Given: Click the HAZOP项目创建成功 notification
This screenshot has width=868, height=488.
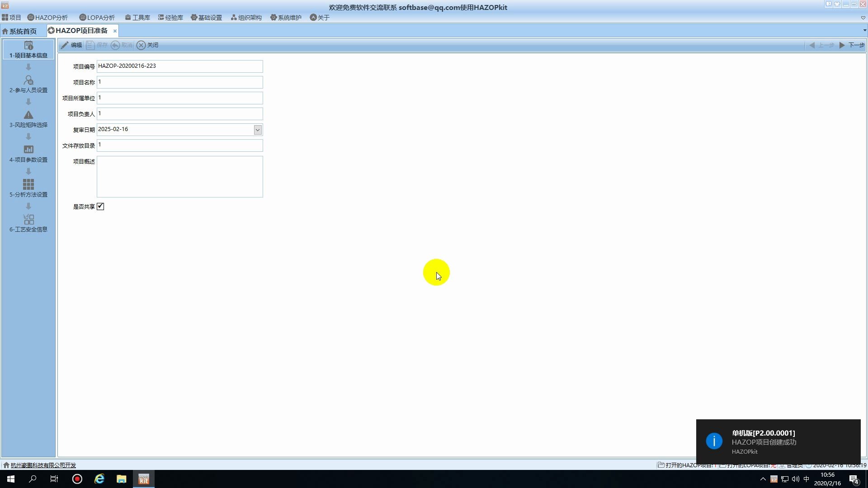Looking at the screenshot, I should [778, 441].
